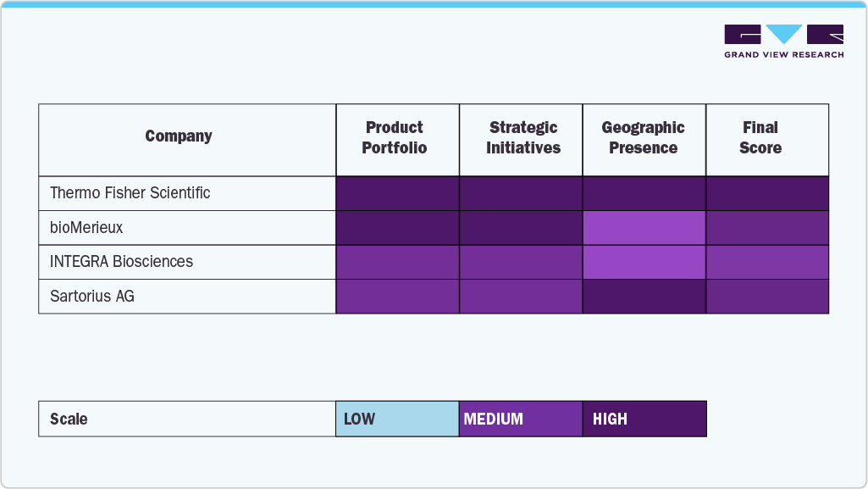Click the HIGH scale color swatch
868x489 pixels.
[644, 419]
